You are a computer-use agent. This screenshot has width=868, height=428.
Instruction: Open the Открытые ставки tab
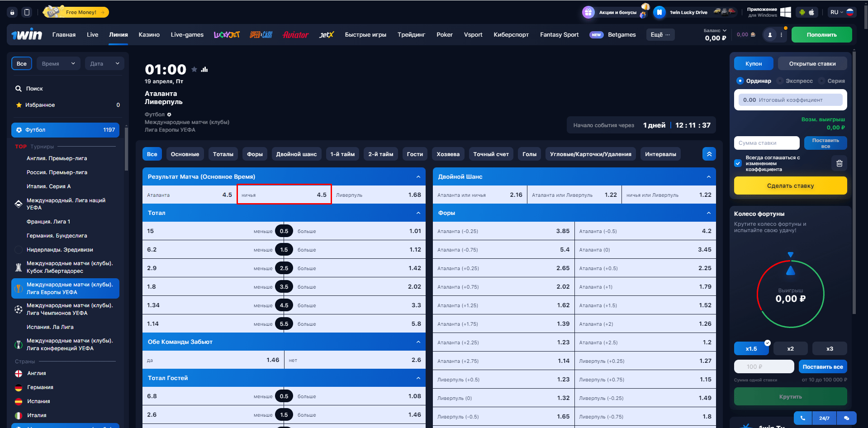(x=812, y=64)
